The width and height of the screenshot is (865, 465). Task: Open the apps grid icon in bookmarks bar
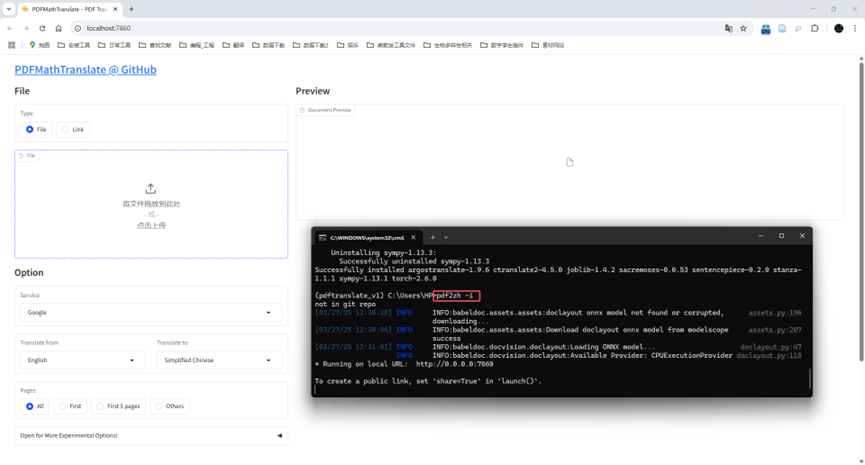pos(12,45)
